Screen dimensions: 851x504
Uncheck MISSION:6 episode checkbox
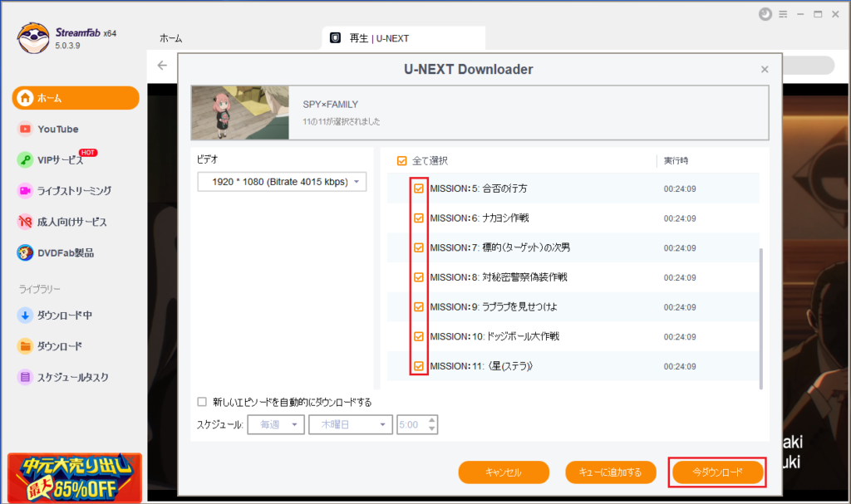pos(419,218)
